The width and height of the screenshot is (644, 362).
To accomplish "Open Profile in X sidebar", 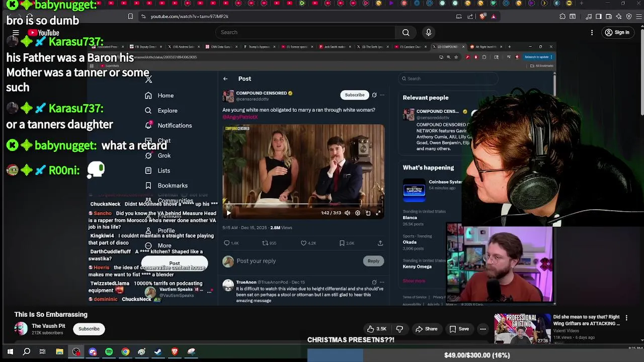I will pyautogui.click(x=160, y=231).
